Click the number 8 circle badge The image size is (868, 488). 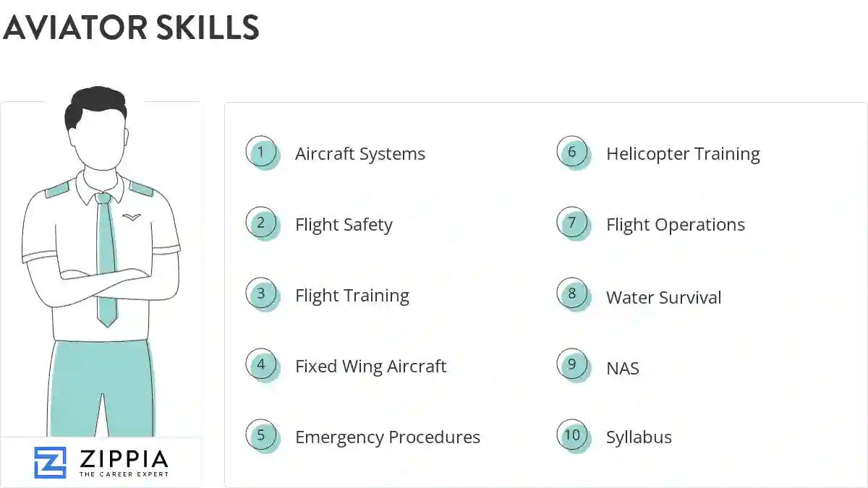pos(573,294)
